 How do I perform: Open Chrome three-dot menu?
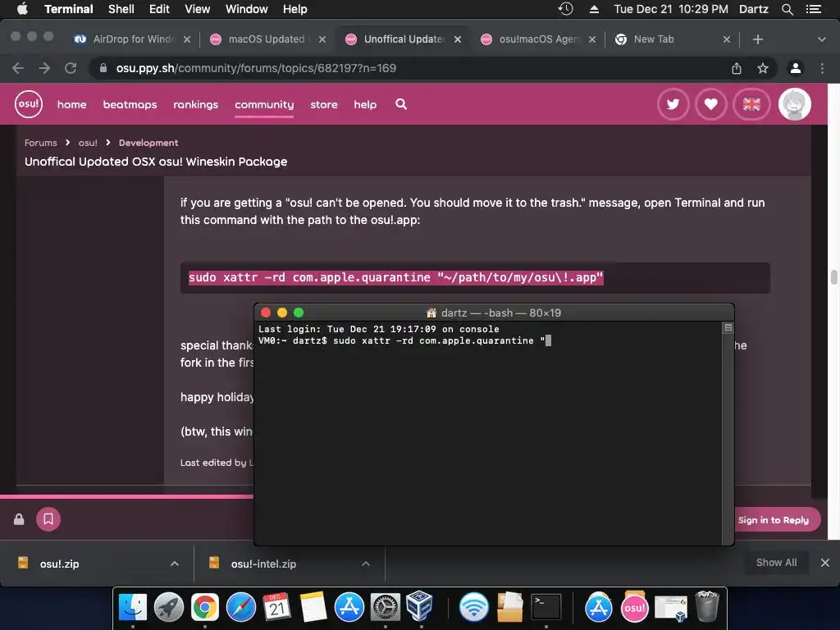pyautogui.click(x=822, y=68)
